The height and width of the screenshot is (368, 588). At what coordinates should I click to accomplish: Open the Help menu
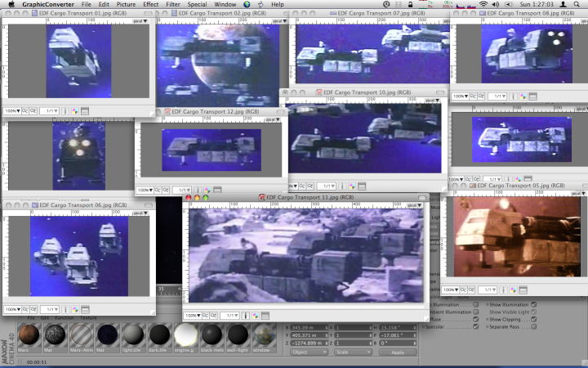[277, 4]
